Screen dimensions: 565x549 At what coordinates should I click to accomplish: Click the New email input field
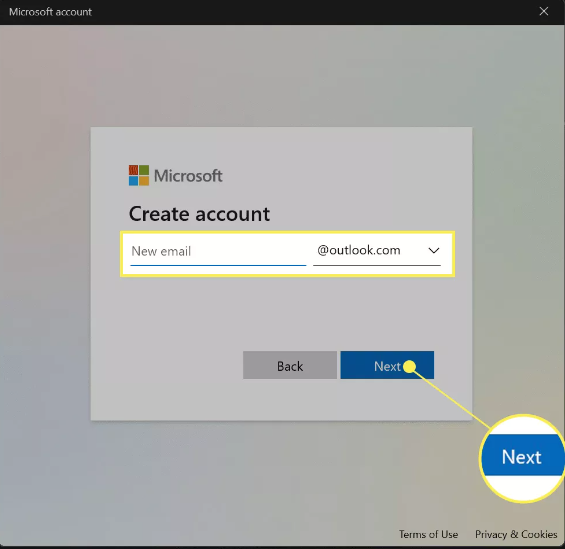tap(218, 251)
